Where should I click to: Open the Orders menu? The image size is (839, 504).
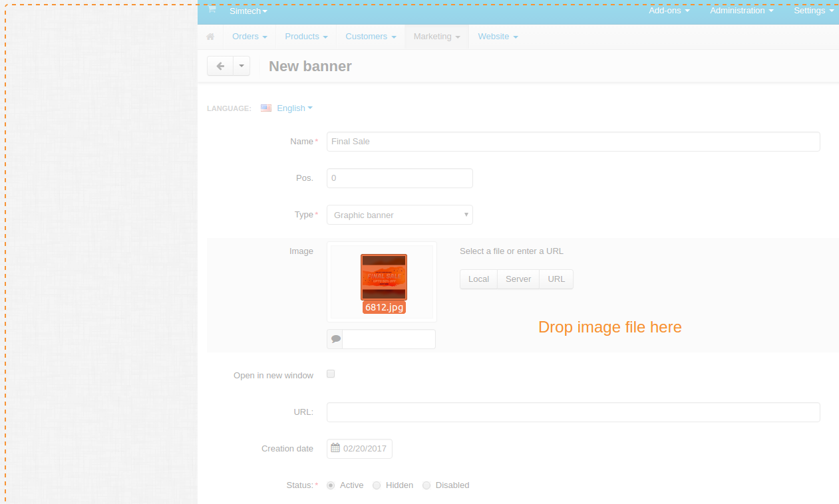coord(250,37)
